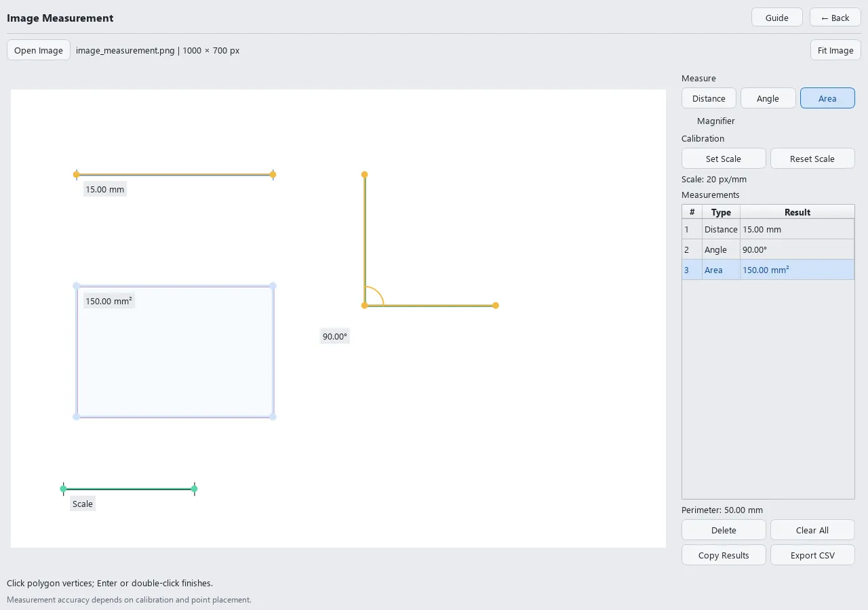The width and height of the screenshot is (868, 610).
Task: Click Set Scale in Calibration
Action: point(724,159)
